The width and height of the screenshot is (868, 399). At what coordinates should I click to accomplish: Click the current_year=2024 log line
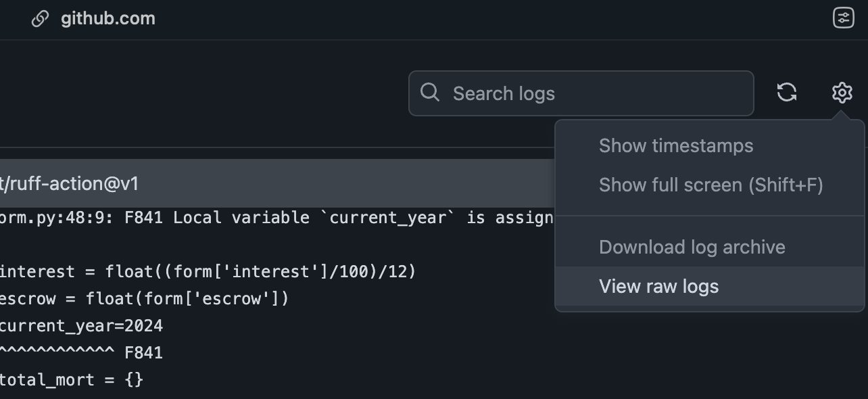point(81,326)
